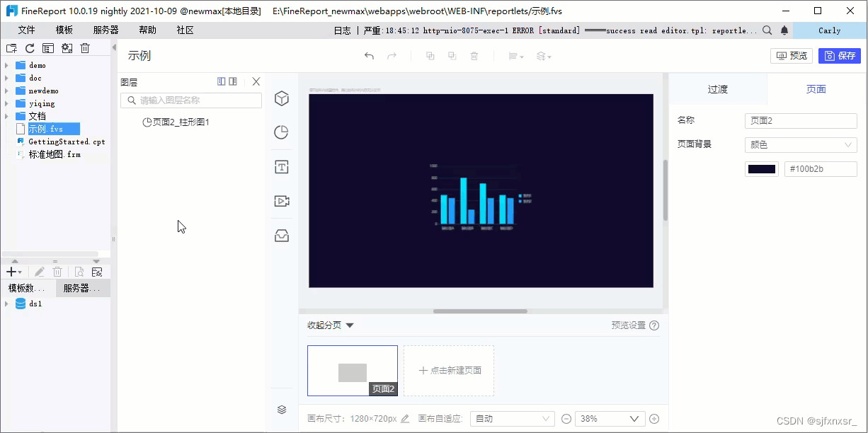Open the chart component icon

(x=282, y=132)
